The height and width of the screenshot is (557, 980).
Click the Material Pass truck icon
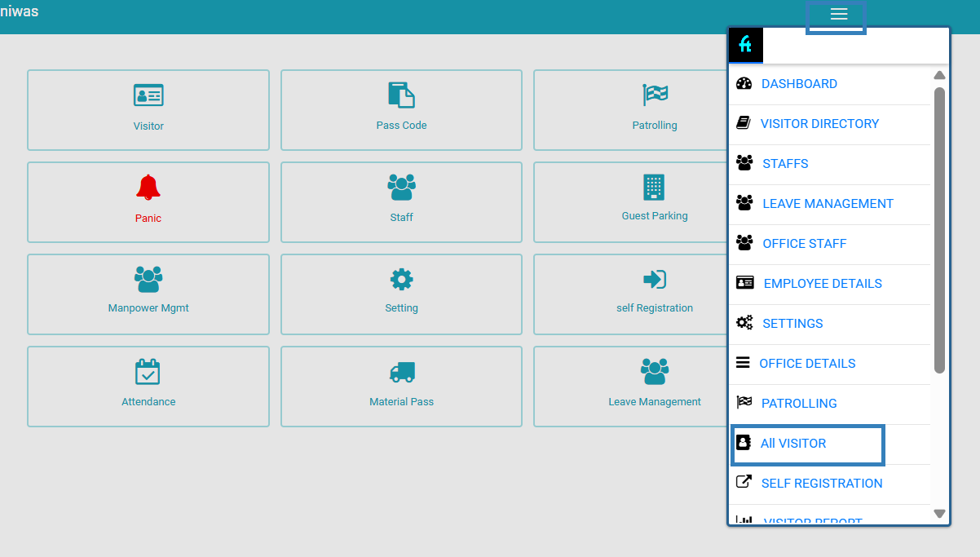401,372
